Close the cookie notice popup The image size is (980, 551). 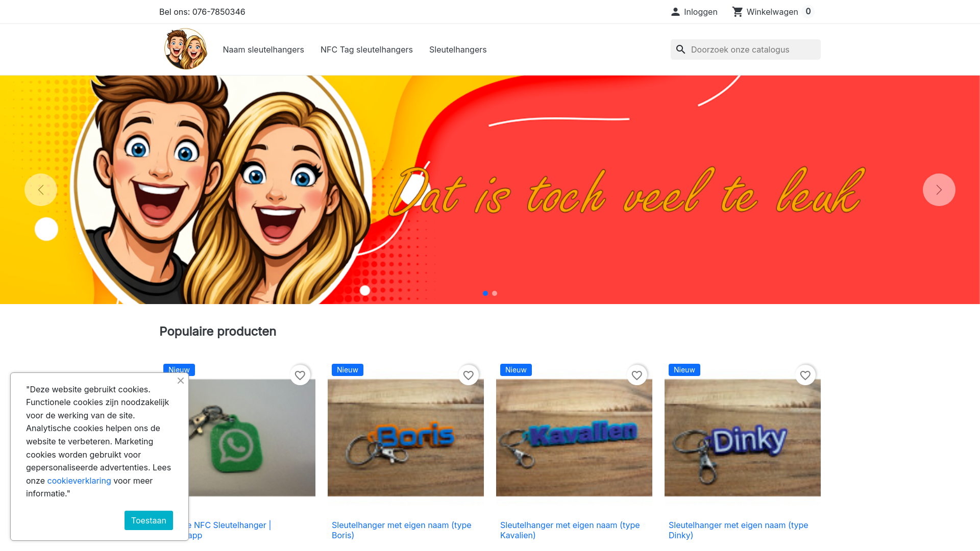[181, 381]
